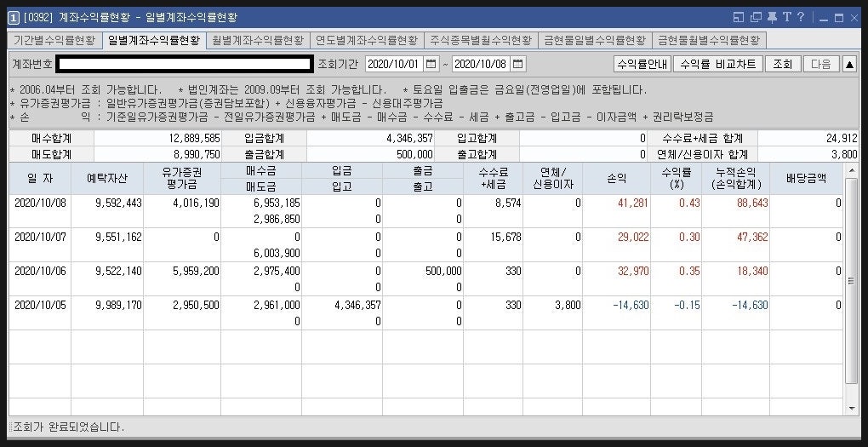The height and width of the screenshot is (447, 868).
Task: Click the duplicate window icon in title bar
Action: click(x=756, y=18)
